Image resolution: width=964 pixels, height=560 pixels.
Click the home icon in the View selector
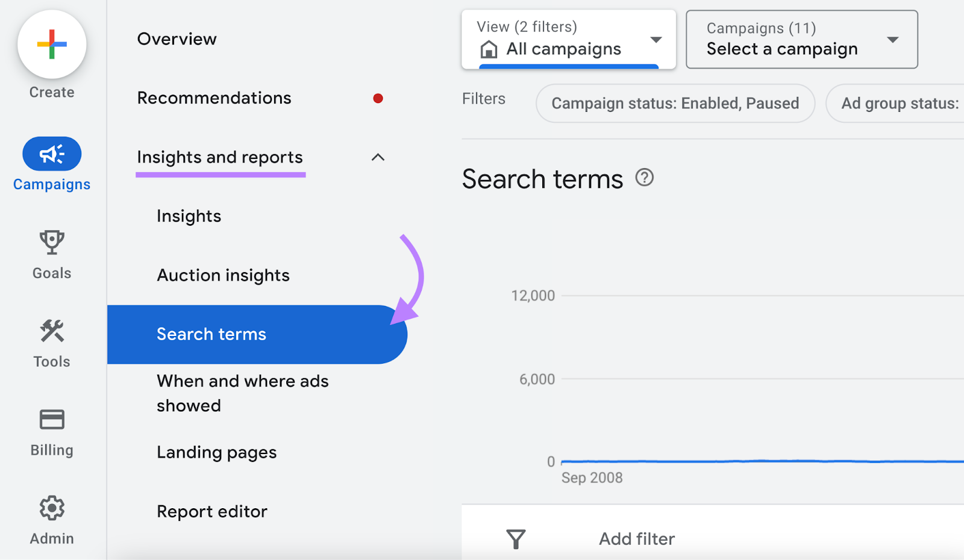pyautogui.click(x=489, y=49)
